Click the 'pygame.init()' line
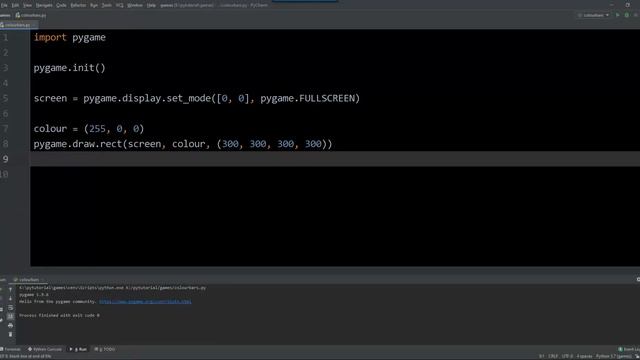This screenshot has width=640, height=360. point(69,68)
